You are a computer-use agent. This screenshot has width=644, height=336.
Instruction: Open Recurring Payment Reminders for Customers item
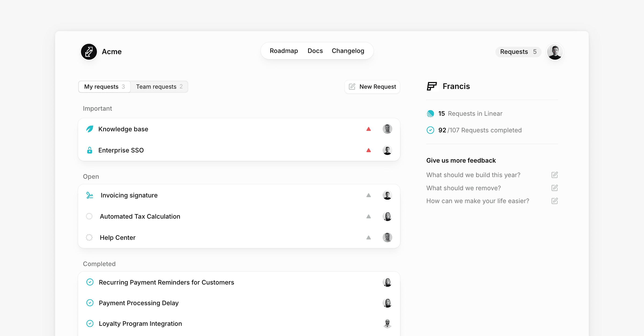point(166,282)
